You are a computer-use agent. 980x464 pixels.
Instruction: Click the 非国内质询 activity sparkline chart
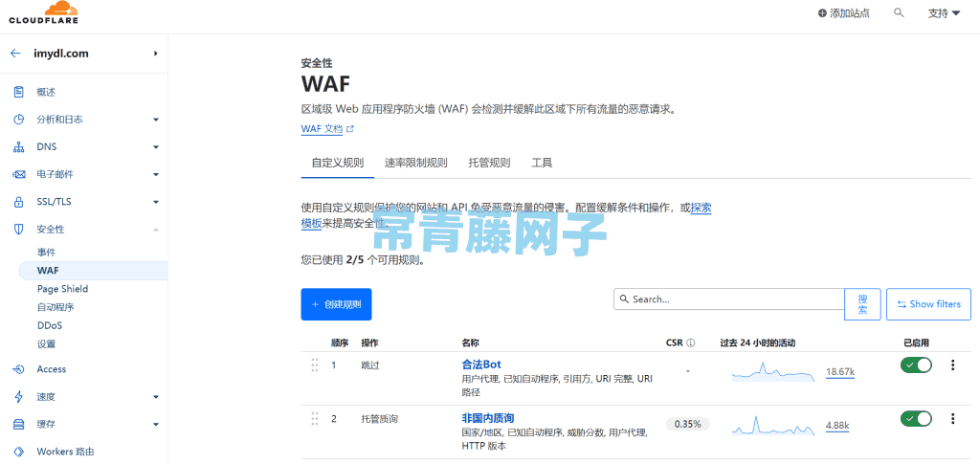[773, 426]
